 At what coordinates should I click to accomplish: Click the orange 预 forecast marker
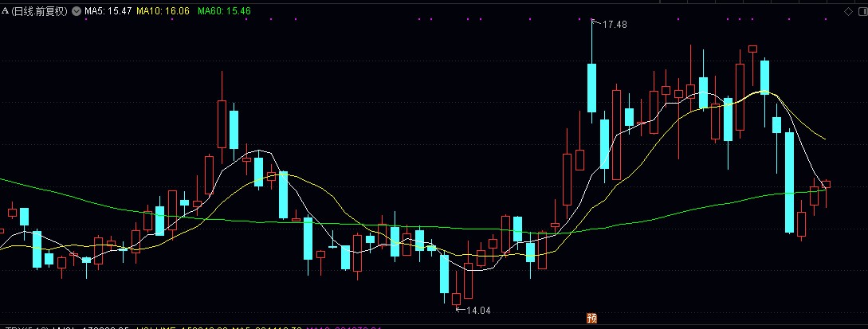591,318
